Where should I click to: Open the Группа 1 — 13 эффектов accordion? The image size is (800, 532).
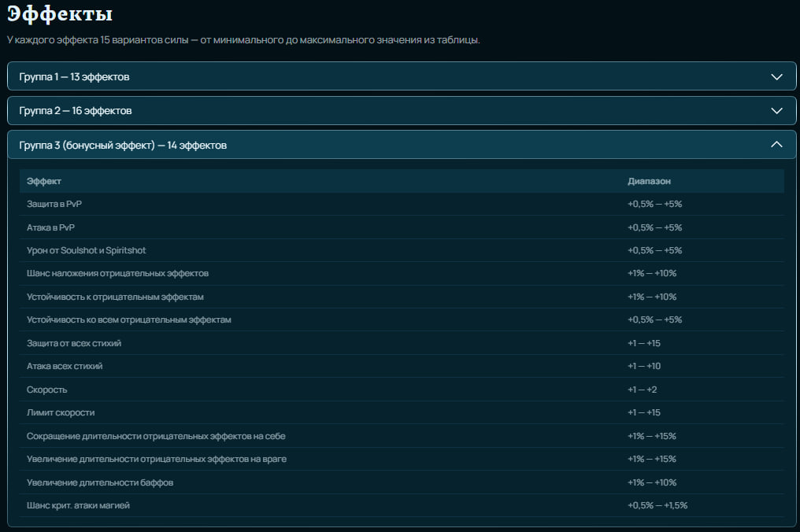click(x=402, y=76)
